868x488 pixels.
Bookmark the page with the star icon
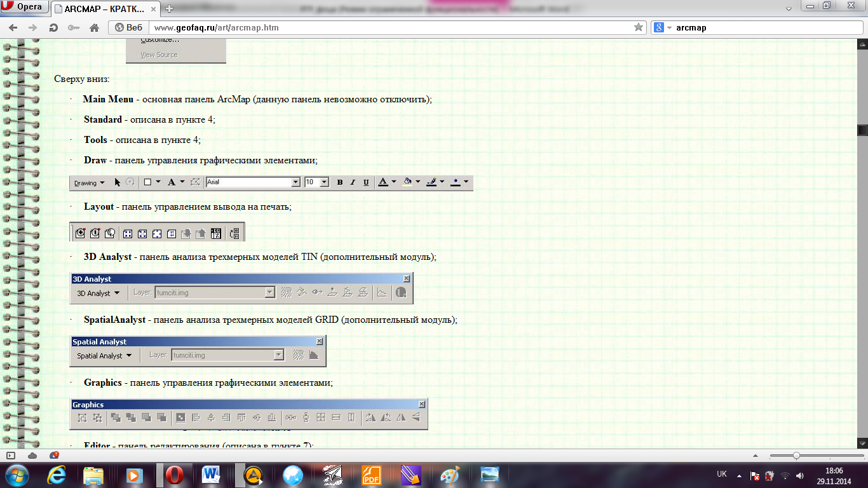point(639,27)
